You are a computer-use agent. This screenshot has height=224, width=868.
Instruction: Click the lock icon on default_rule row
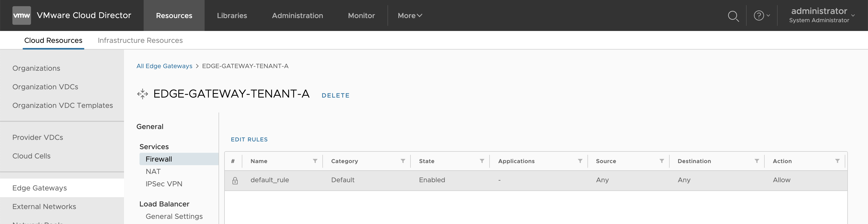[235, 181]
